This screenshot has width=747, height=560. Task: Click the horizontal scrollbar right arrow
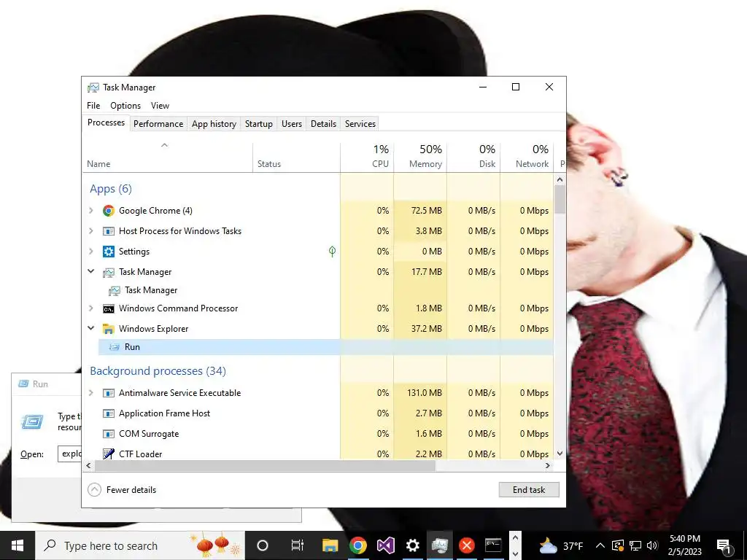coord(548,466)
